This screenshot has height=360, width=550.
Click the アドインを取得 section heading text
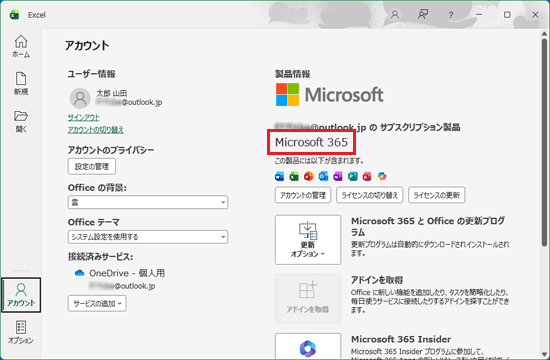(377, 280)
